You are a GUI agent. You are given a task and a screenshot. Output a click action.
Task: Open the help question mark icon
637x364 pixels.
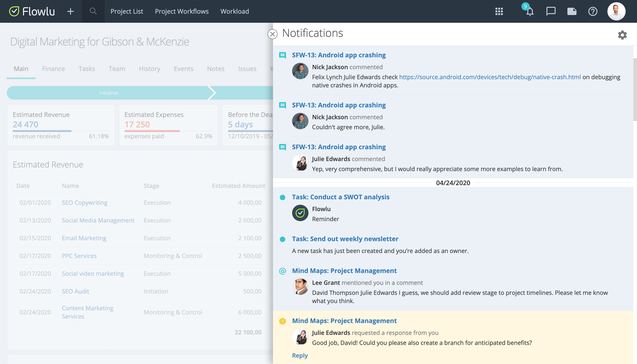(x=593, y=11)
